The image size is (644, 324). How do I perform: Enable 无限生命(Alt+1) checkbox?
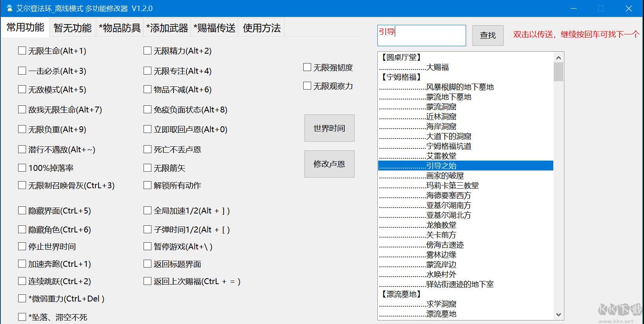click(x=22, y=51)
